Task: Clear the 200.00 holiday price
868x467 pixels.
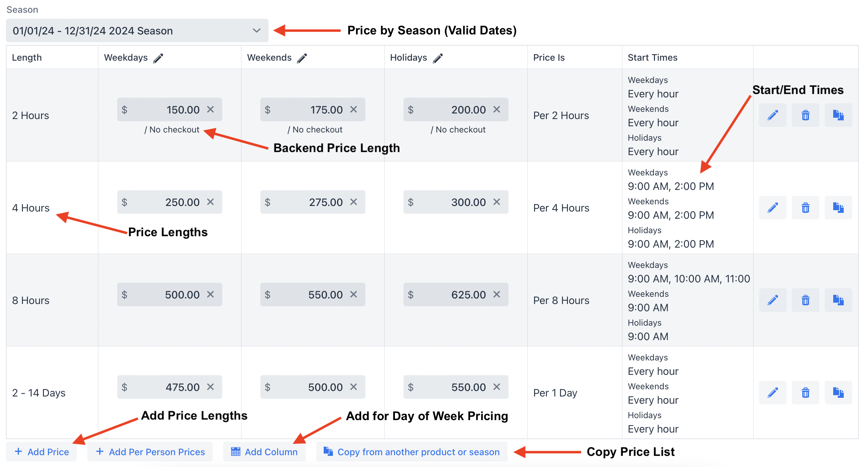Action: tap(497, 110)
